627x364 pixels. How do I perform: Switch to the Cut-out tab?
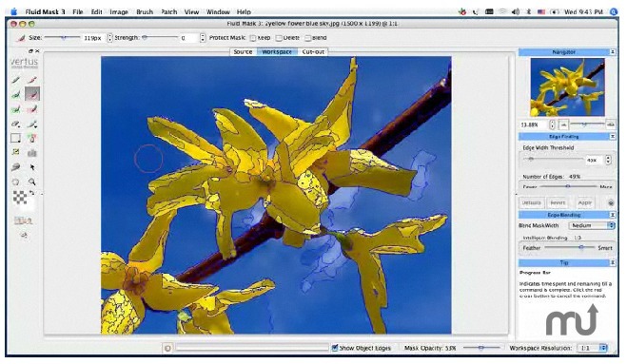coord(313,52)
